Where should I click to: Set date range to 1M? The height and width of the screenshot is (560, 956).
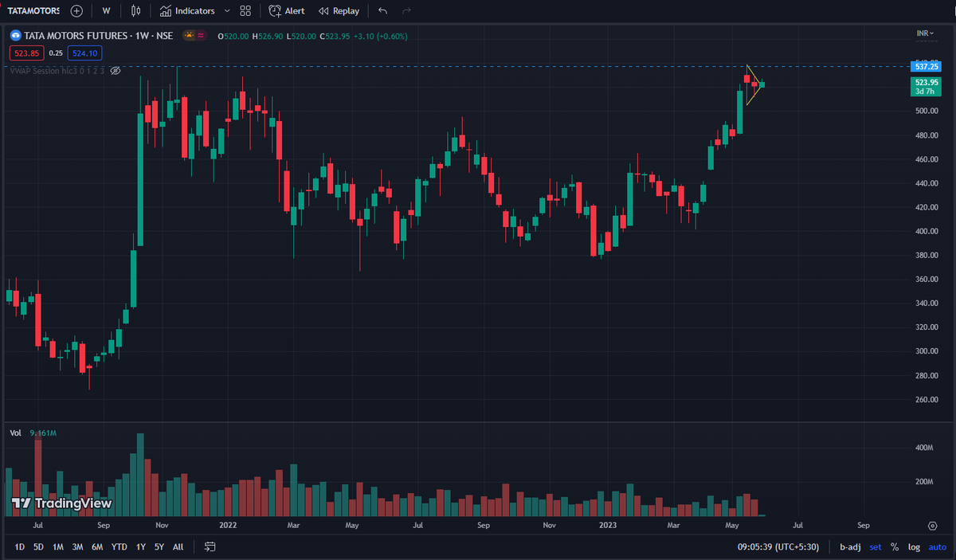coord(58,547)
